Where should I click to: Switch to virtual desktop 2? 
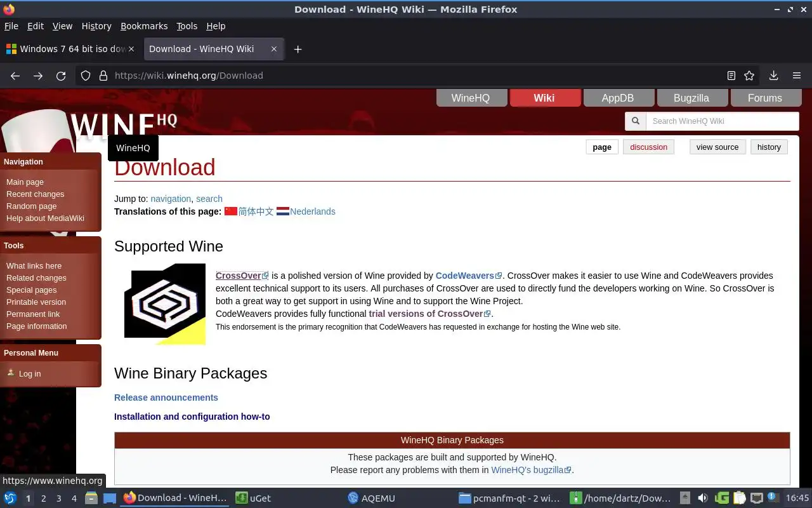point(43,498)
